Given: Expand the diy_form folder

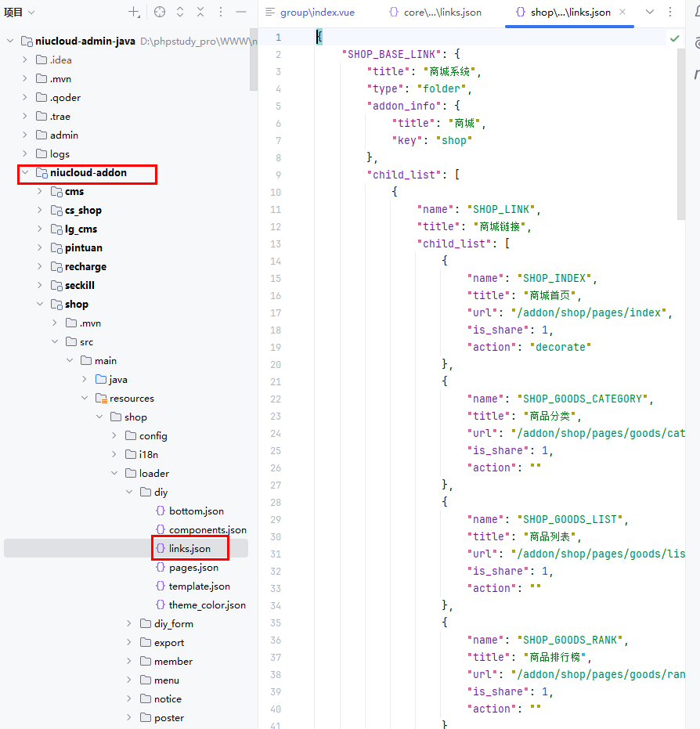Looking at the screenshot, I should (130, 624).
